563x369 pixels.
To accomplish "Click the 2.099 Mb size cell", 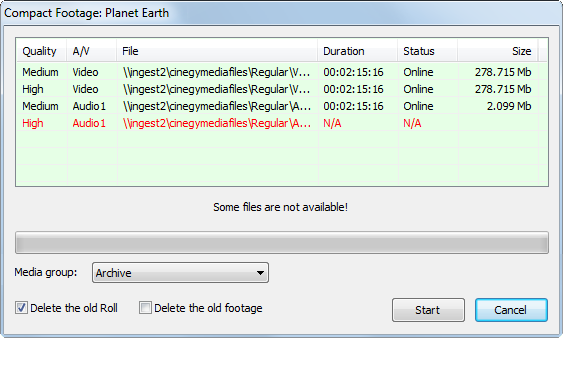I will [x=509, y=106].
